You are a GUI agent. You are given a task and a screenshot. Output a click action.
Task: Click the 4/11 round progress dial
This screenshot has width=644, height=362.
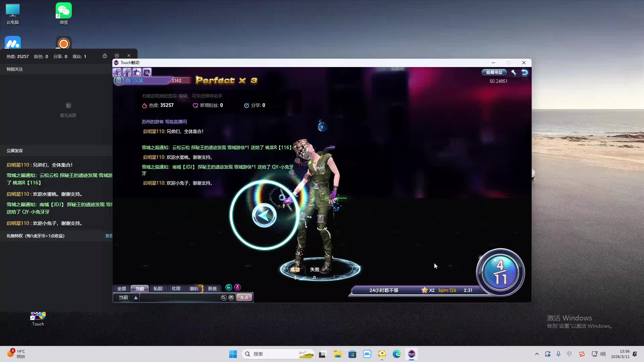(500, 272)
